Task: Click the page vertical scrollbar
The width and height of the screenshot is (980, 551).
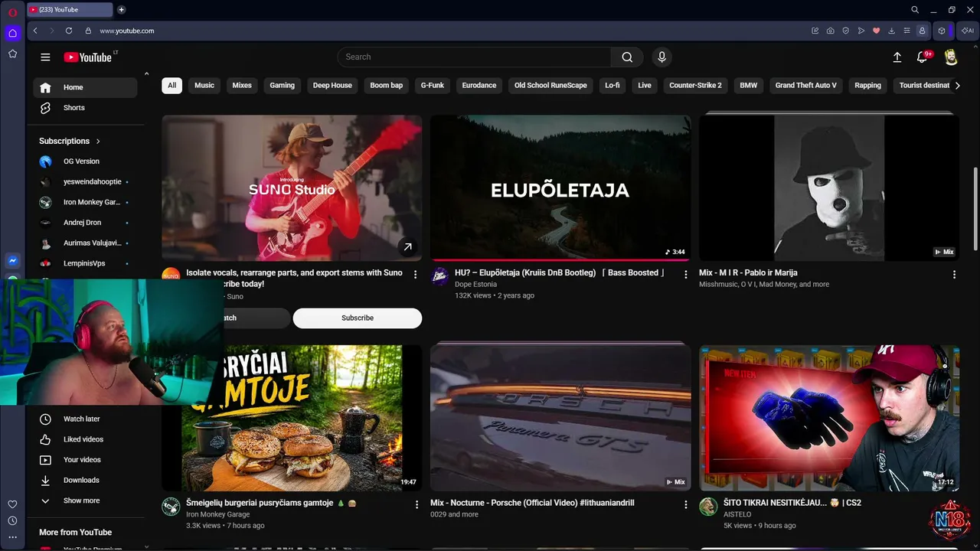Action: (975, 208)
